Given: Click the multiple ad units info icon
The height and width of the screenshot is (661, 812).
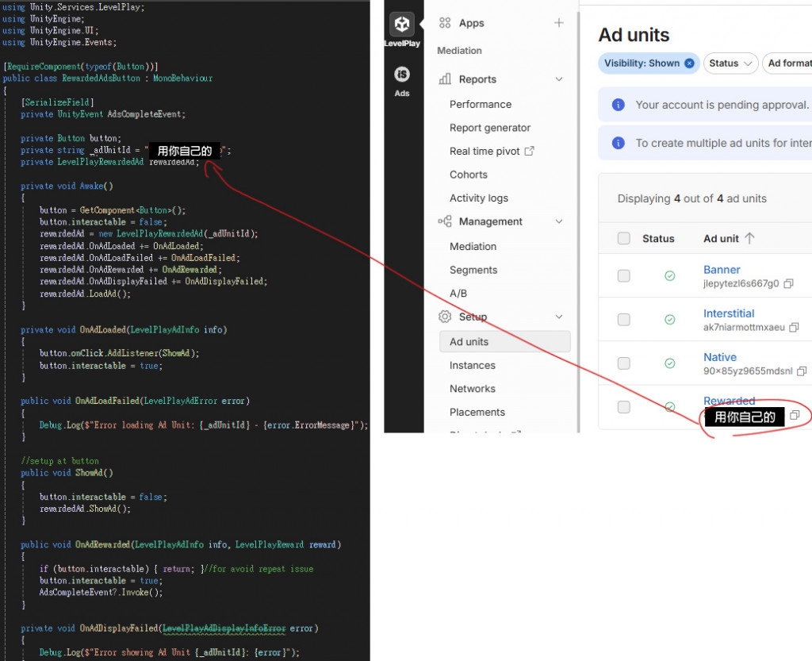Looking at the screenshot, I should click(x=618, y=143).
